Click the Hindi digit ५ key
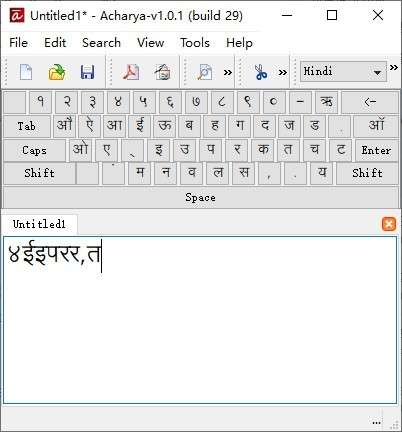The height and width of the screenshot is (432, 402). tap(144, 102)
